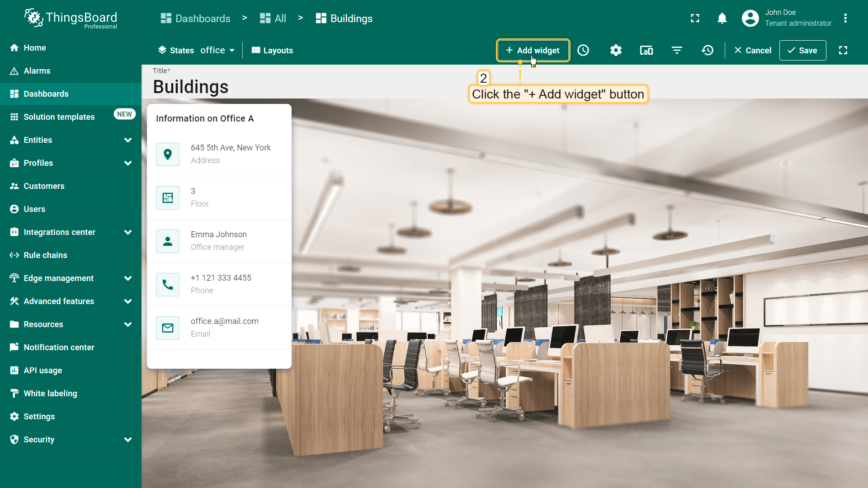
Task: Toggle dashboard fullscreen icon next to Save
Action: point(843,50)
